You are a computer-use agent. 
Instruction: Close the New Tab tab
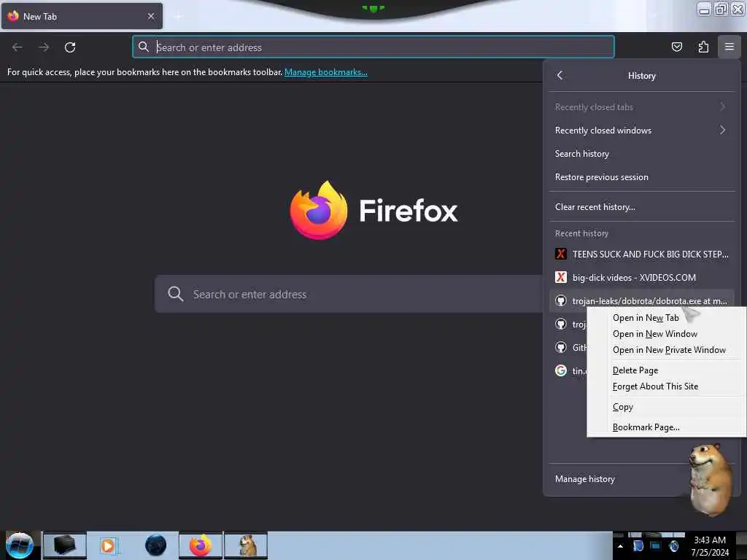coord(151,16)
